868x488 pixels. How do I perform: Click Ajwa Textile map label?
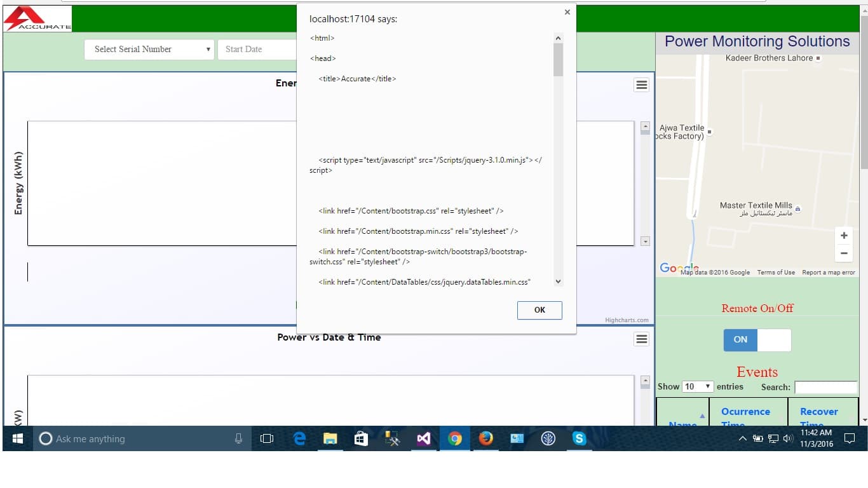[x=681, y=132]
